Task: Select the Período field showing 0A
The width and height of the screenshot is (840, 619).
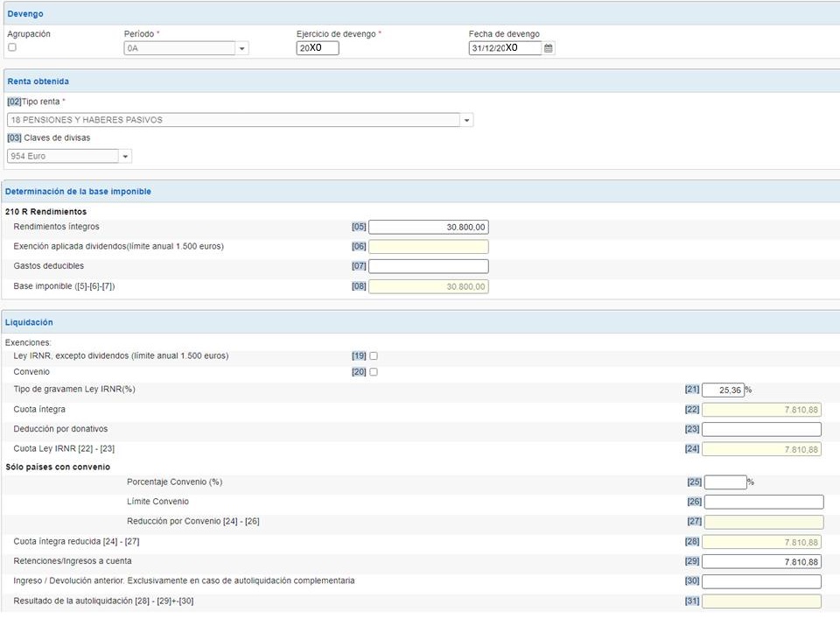Action: click(180, 48)
